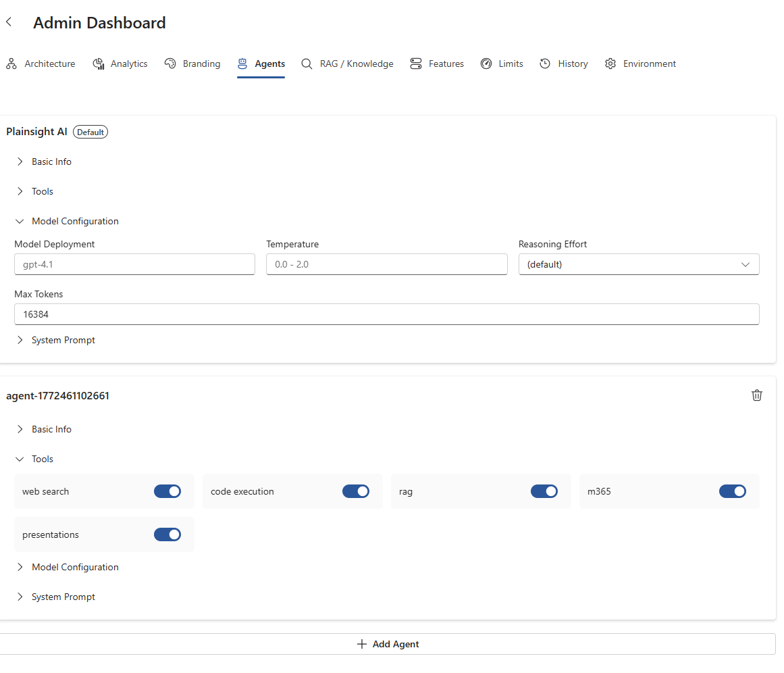Delete agent-1772461102661 via trash icon
The height and width of the screenshot is (673, 784).
coord(757,395)
